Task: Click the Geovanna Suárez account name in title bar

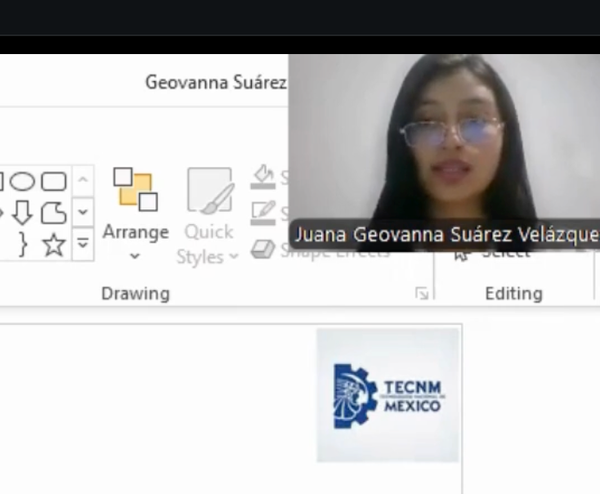Action: tap(215, 82)
